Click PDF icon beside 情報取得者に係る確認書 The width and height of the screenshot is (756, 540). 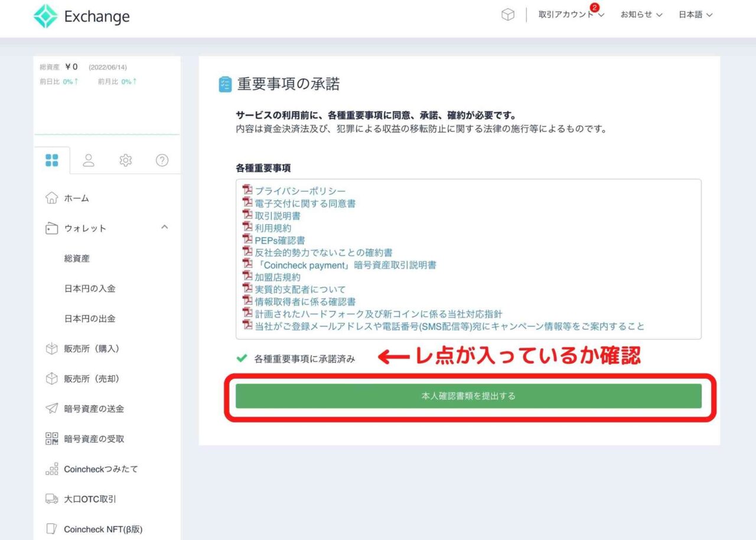tap(247, 301)
